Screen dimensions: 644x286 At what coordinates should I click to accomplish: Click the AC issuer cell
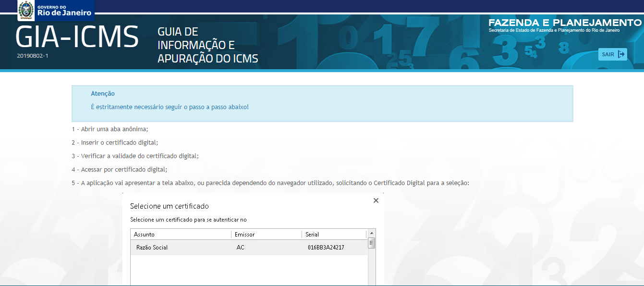click(241, 248)
